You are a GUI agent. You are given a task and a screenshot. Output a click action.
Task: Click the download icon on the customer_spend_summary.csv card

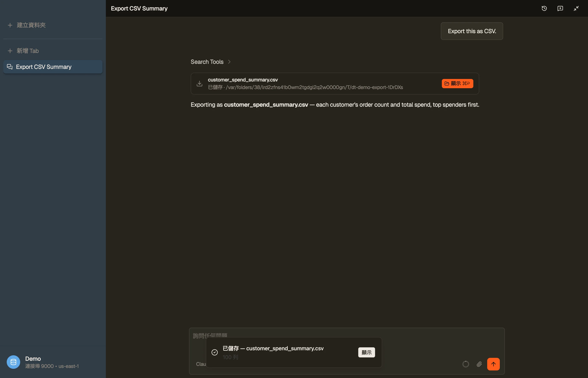(199, 83)
